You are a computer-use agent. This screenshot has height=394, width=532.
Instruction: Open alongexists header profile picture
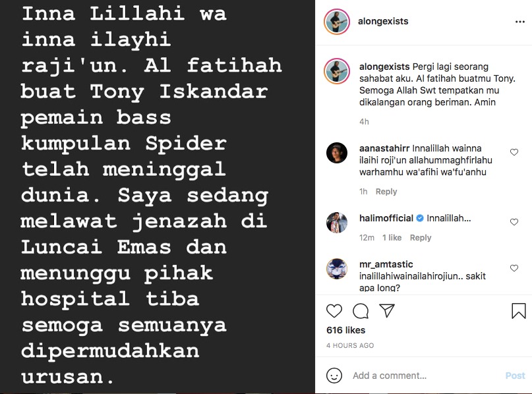click(x=337, y=22)
